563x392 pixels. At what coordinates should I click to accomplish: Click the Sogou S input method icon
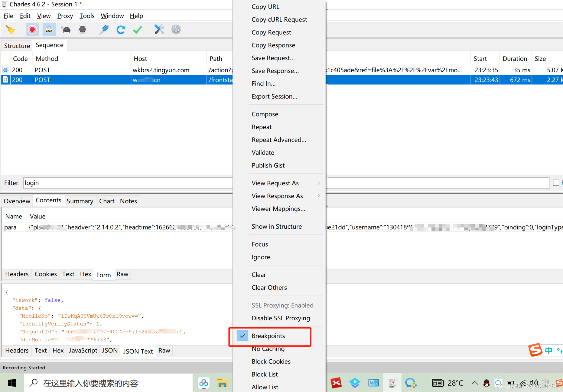[535, 350]
